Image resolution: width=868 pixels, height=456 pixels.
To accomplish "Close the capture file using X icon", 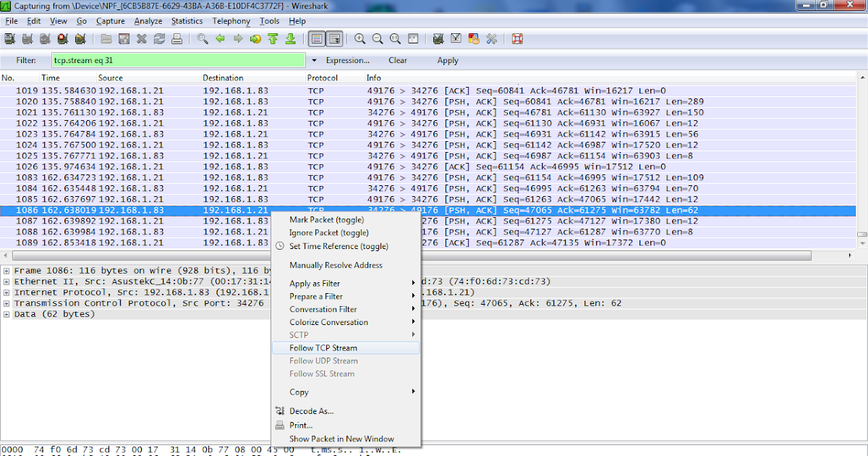I will (x=142, y=39).
